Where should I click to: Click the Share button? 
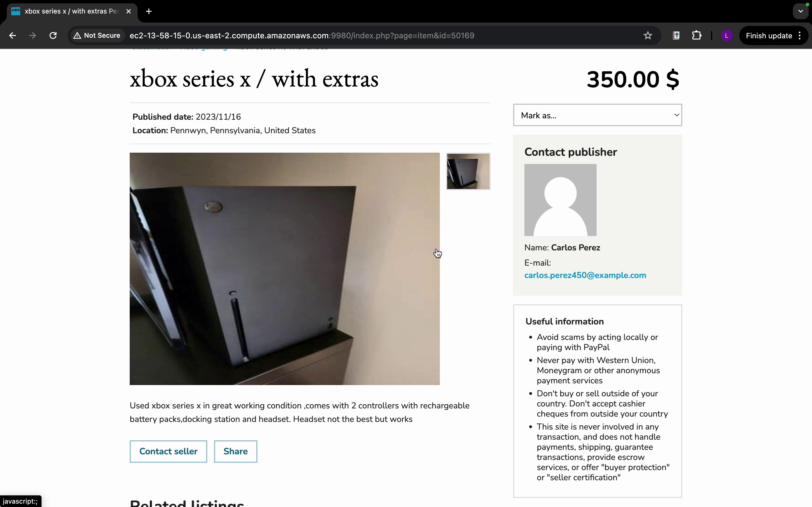pyautogui.click(x=235, y=451)
